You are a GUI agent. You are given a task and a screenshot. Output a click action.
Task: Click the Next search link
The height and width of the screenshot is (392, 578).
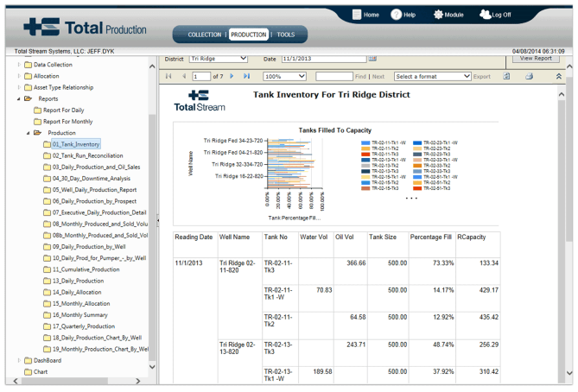click(x=378, y=77)
